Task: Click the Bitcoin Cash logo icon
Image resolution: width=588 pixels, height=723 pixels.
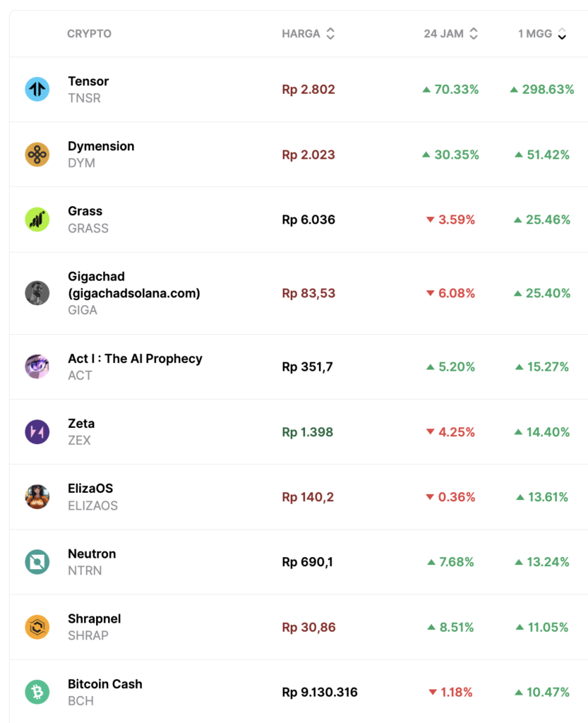Action: coord(37,692)
